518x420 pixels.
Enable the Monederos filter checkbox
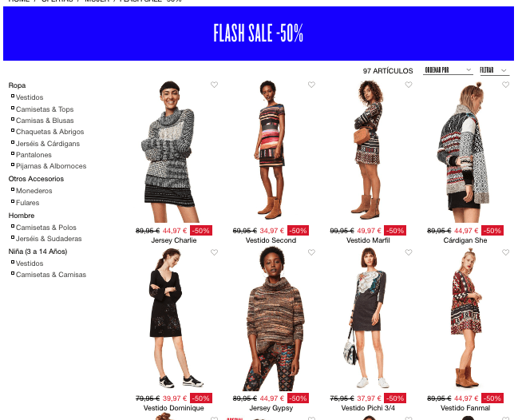coord(13,189)
